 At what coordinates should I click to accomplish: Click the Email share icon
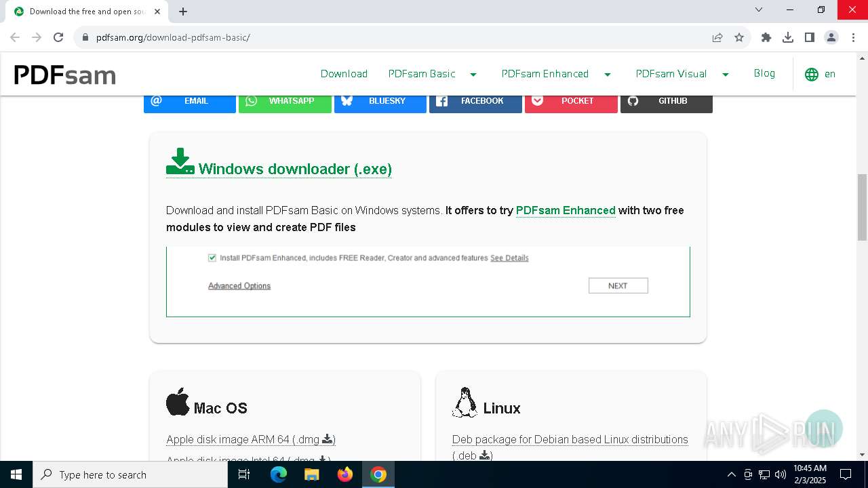pos(156,101)
